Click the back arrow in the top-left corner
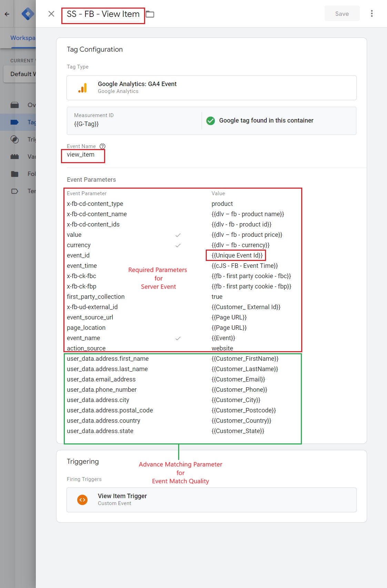 click(x=7, y=14)
